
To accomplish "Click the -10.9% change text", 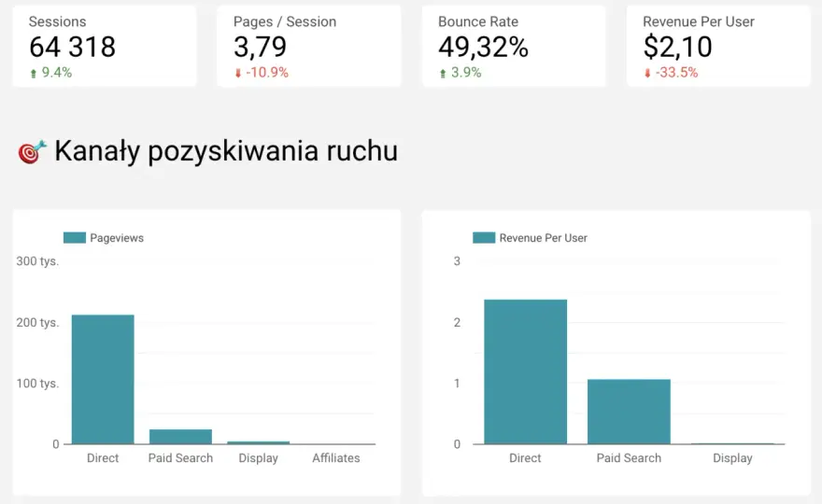I will coord(267,72).
